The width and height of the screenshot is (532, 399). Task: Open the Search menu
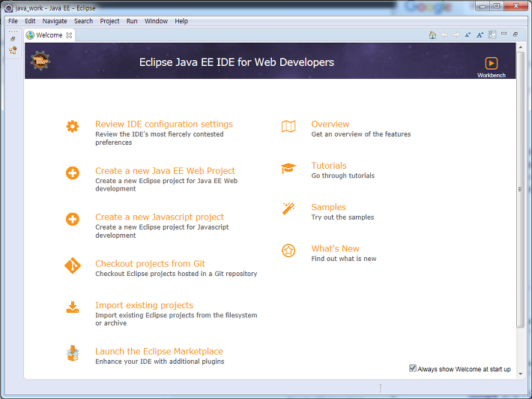[x=83, y=21]
